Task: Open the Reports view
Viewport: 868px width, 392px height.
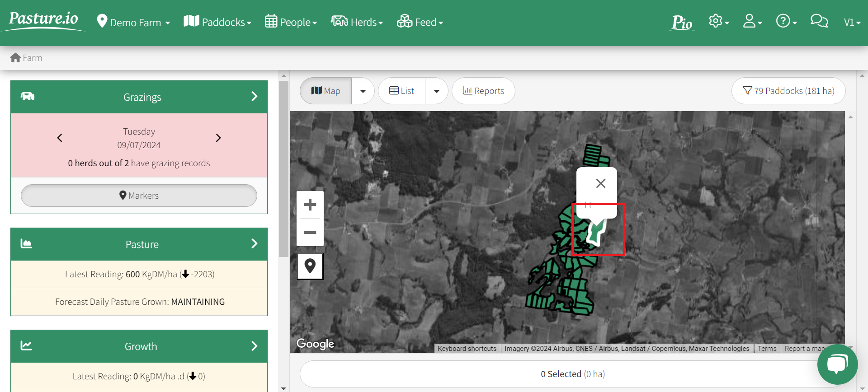Action: (483, 91)
